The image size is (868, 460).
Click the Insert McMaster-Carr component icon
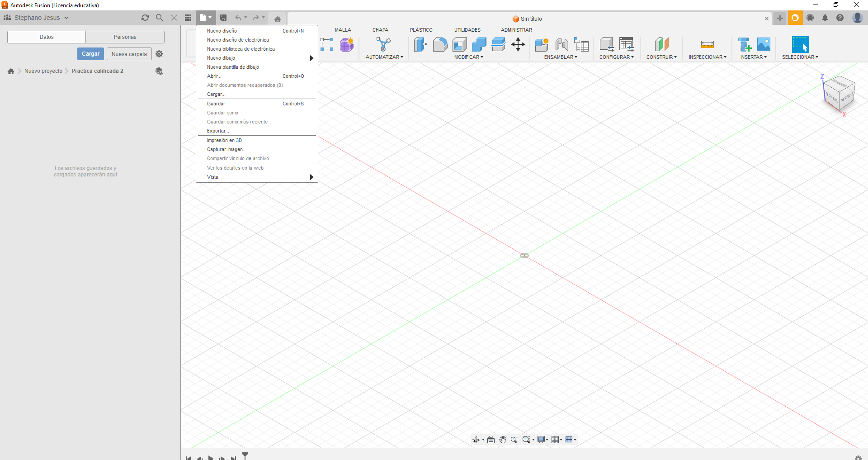(x=744, y=44)
